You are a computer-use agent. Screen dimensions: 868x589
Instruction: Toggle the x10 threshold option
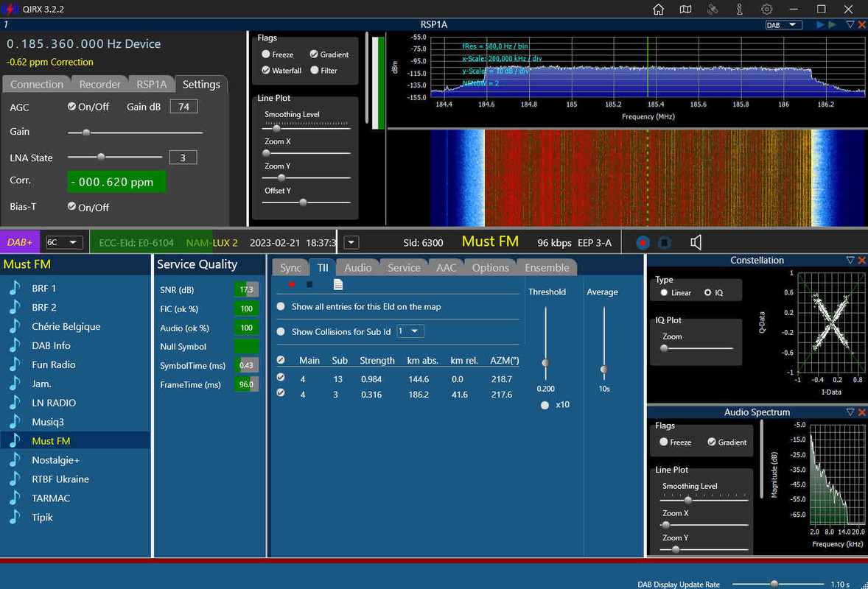(x=545, y=406)
